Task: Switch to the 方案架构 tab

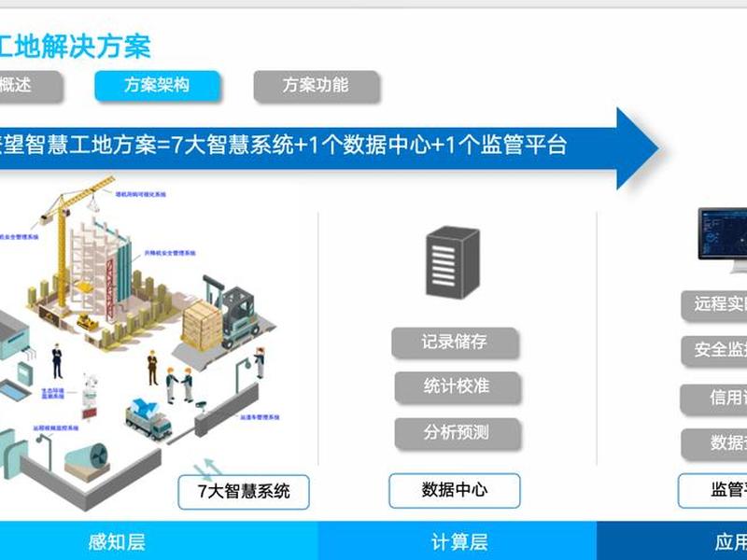Action: point(158,86)
